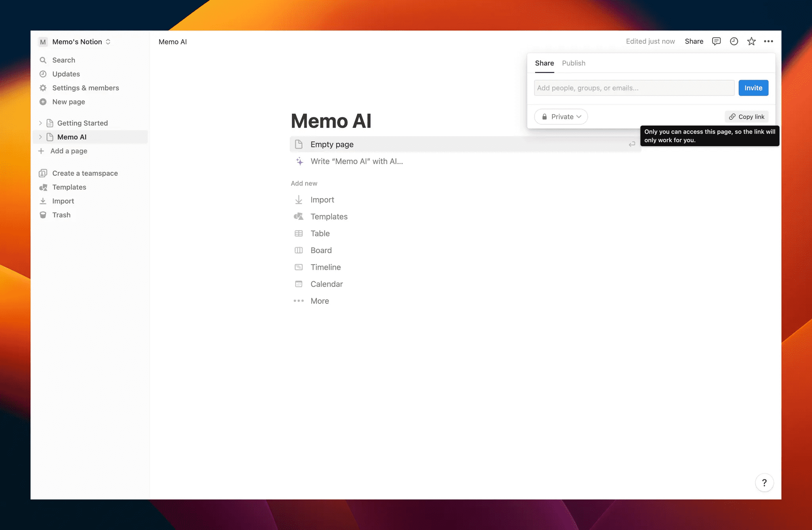
Task: Click the Empty page document icon
Action: click(299, 144)
